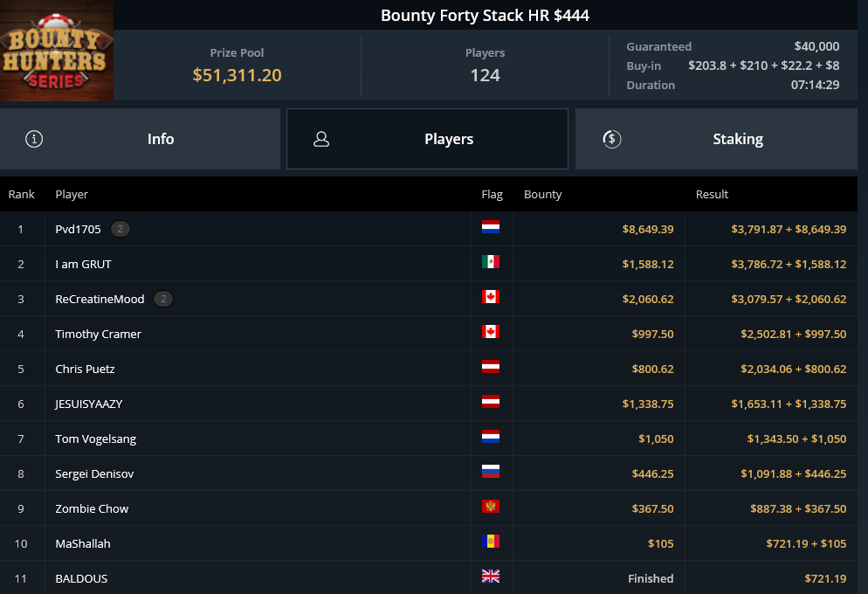Viewport: 868px width, 594px height.
Task: Click result $721.19 + $105
Action: 806,543
